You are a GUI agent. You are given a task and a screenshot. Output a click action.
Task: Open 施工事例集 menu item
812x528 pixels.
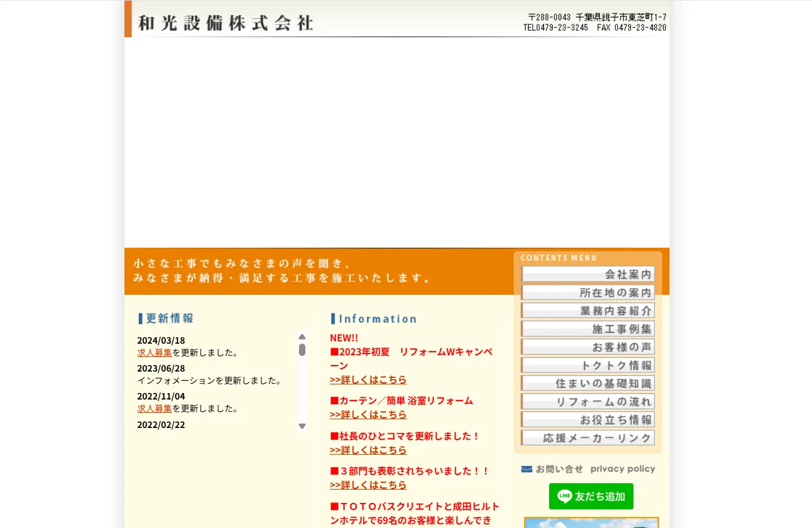point(587,329)
